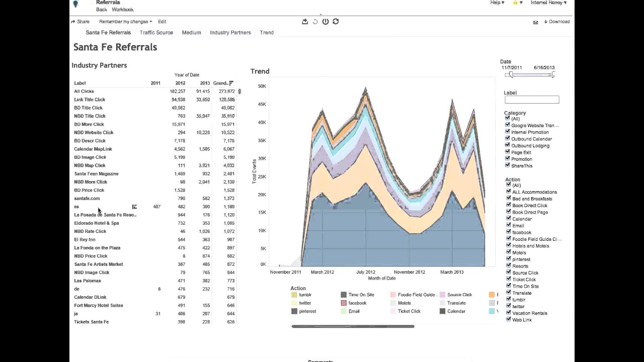644x362 pixels.
Task: Click the export image icon in toolbar
Action: 304,22
